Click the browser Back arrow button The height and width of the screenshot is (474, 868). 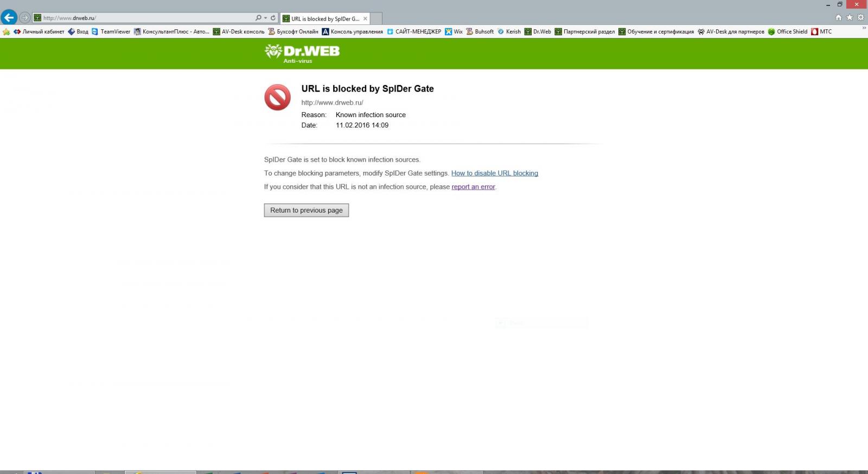pos(9,17)
